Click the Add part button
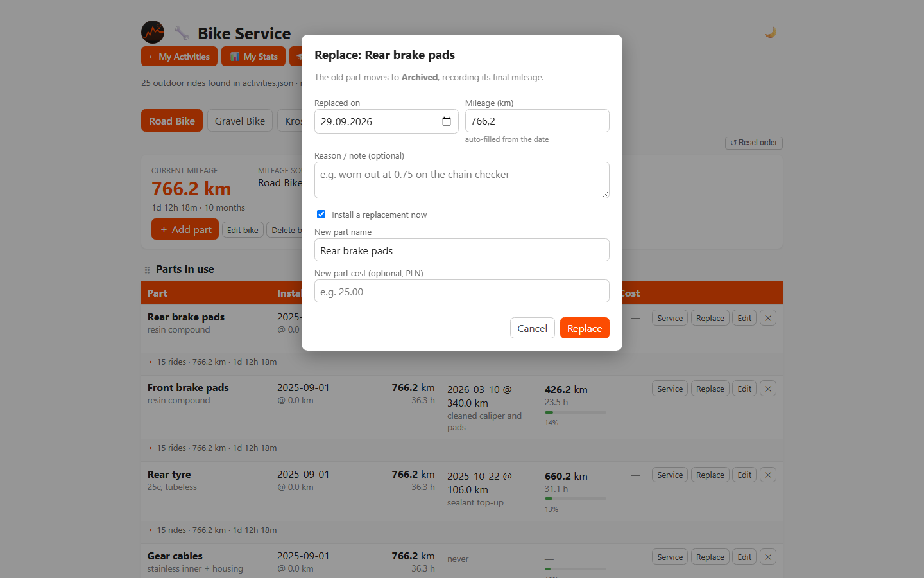The height and width of the screenshot is (578, 924). coord(185,229)
